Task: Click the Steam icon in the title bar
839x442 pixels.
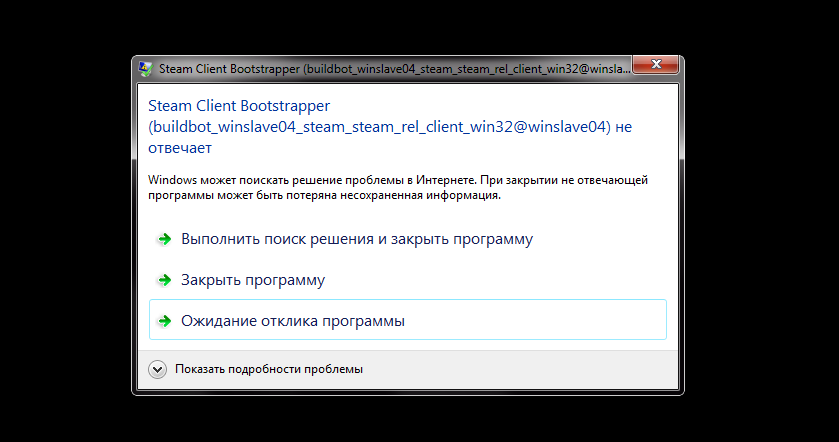Action: (146, 70)
